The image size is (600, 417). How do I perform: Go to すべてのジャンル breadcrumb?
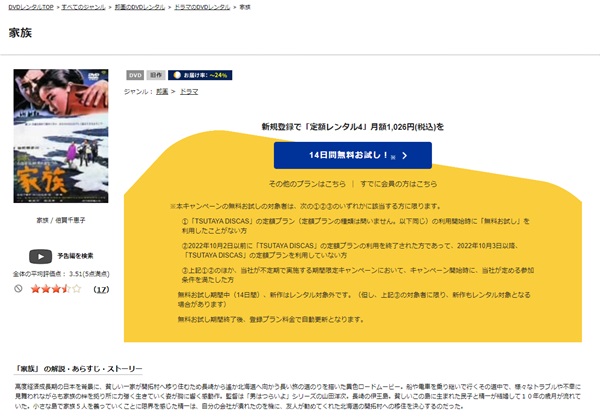[x=83, y=7]
